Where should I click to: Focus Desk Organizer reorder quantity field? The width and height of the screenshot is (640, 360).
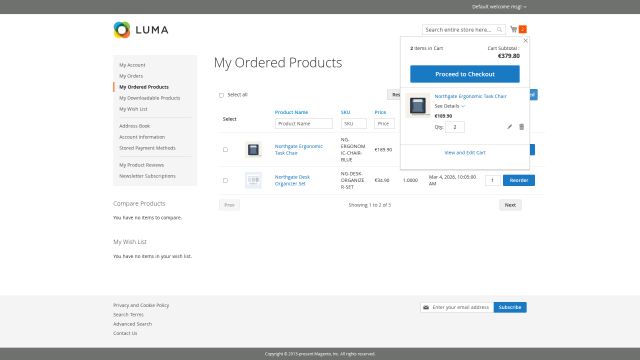click(x=493, y=180)
